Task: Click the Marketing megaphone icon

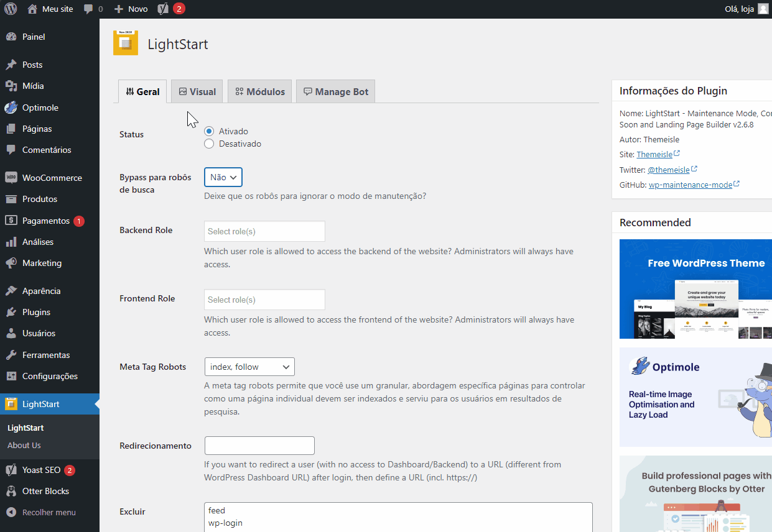Action: tap(11, 263)
